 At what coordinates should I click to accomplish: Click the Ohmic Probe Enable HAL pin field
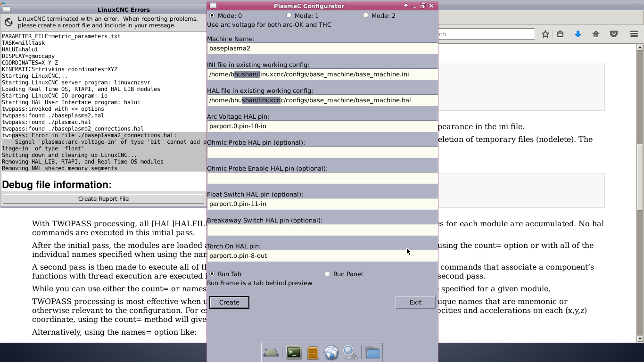click(x=322, y=178)
